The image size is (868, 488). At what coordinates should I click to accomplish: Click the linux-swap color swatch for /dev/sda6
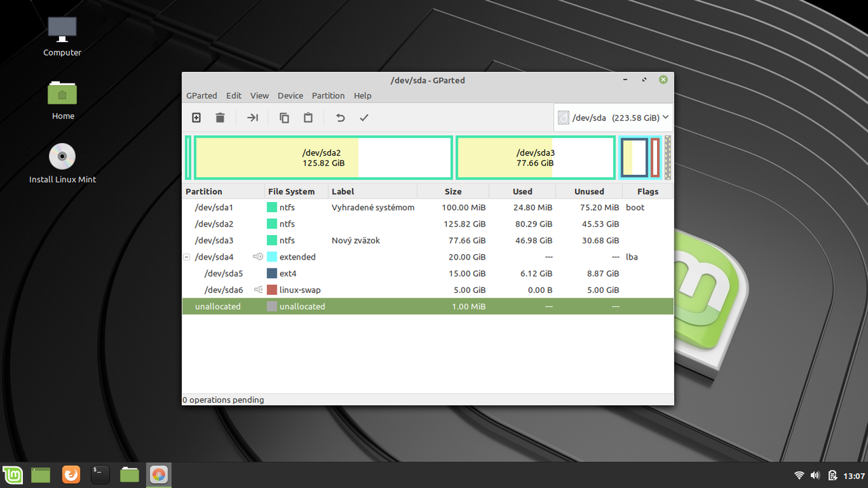(272, 290)
